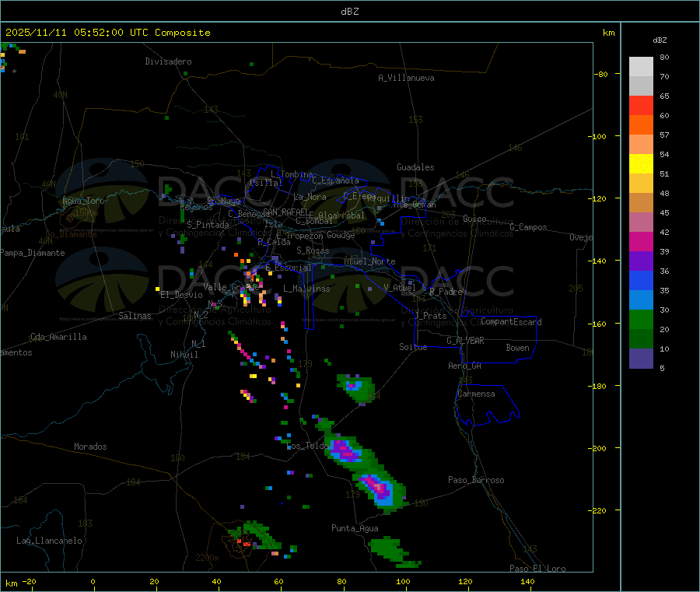The height and width of the screenshot is (592, 700).
Task: Click the red 60–65 dBZ legend swatch
Action: [641, 106]
